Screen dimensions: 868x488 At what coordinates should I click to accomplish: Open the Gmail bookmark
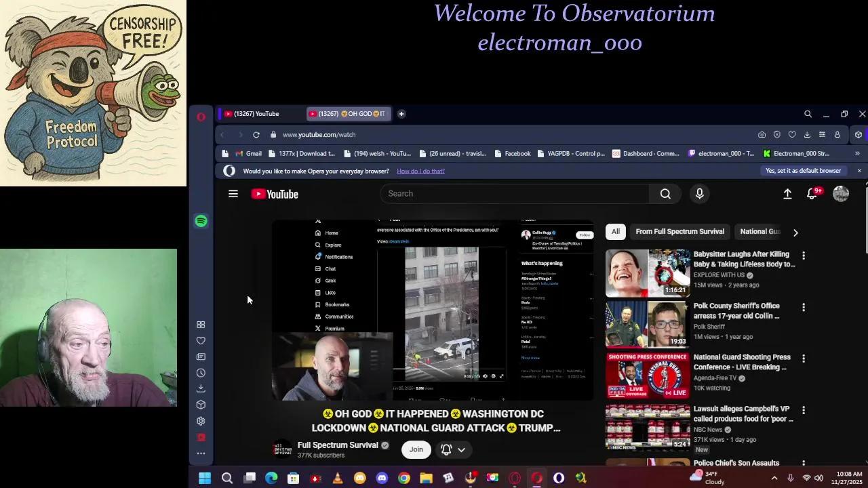tap(248, 153)
